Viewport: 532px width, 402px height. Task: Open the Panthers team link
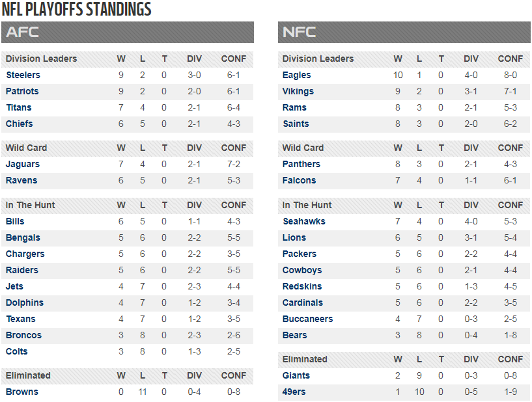point(301,164)
